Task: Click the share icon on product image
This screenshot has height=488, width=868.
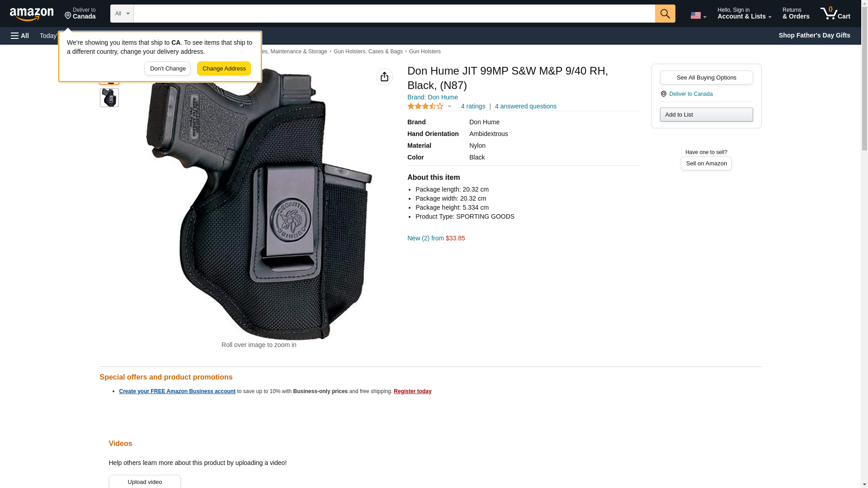Action: click(384, 77)
